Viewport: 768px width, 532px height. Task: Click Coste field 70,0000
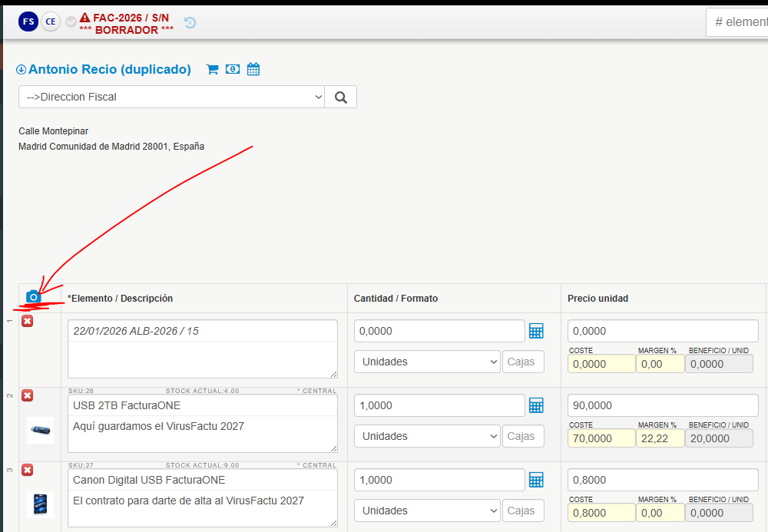601,438
